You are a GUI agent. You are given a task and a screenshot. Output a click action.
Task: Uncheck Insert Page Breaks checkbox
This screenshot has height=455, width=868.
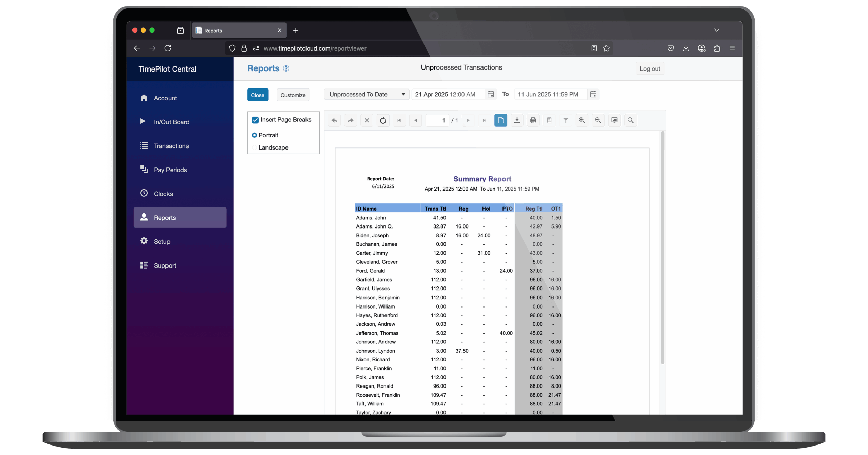pos(255,120)
